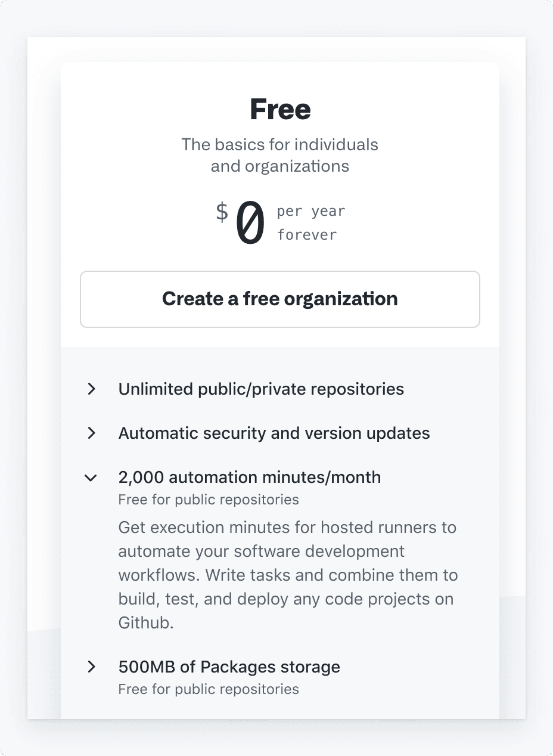Image resolution: width=553 pixels, height=756 pixels.
Task: Click Free for public repositories under automation minutes
Action: (208, 500)
